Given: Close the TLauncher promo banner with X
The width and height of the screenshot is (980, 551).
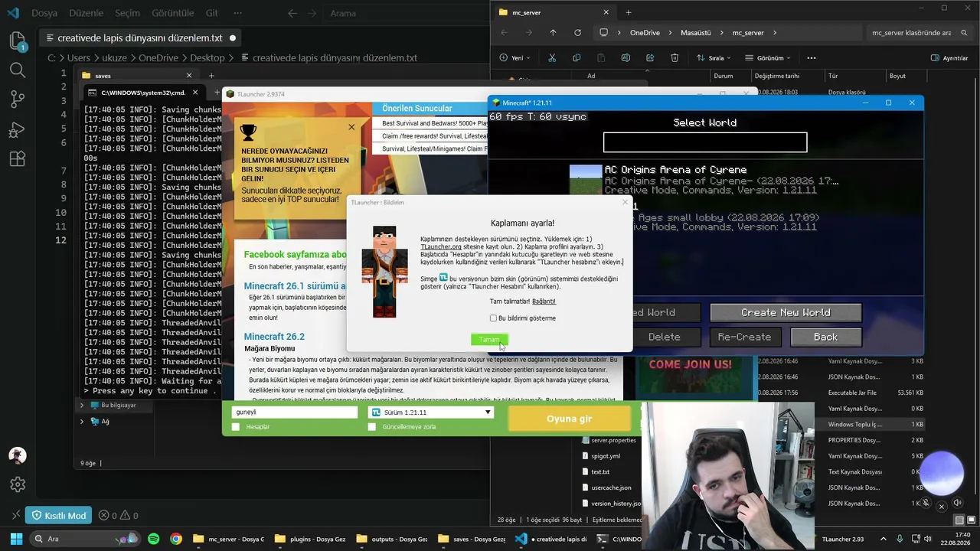Looking at the screenshot, I should click(x=351, y=127).
